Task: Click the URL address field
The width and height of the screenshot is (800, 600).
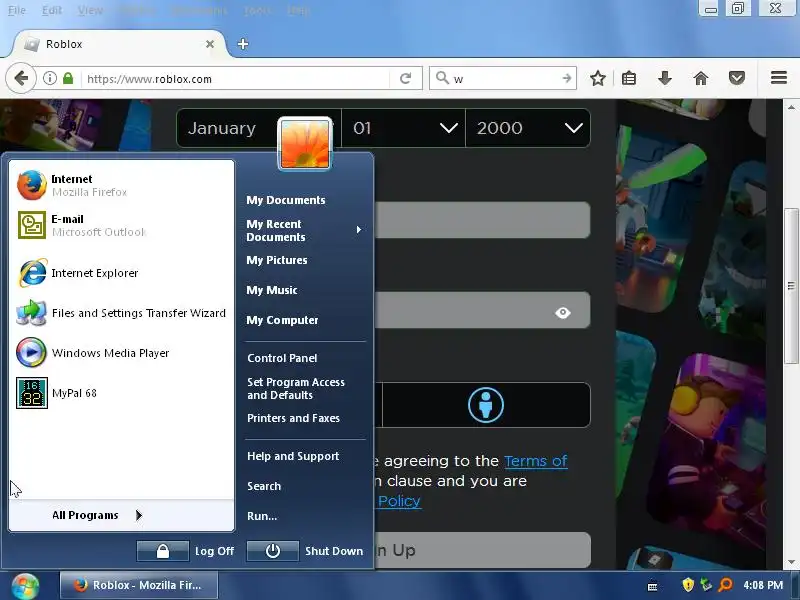Action: 237,79
